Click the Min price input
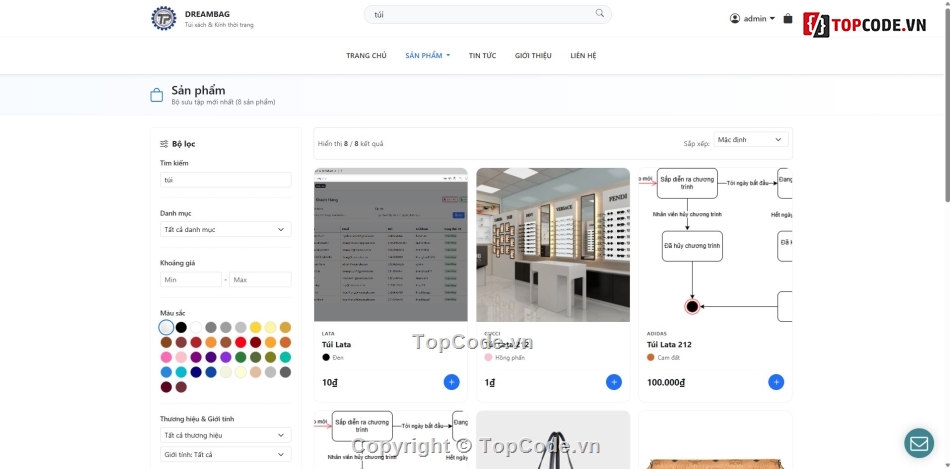The width and height of the screenshot is (950, 469). [191, 279]
